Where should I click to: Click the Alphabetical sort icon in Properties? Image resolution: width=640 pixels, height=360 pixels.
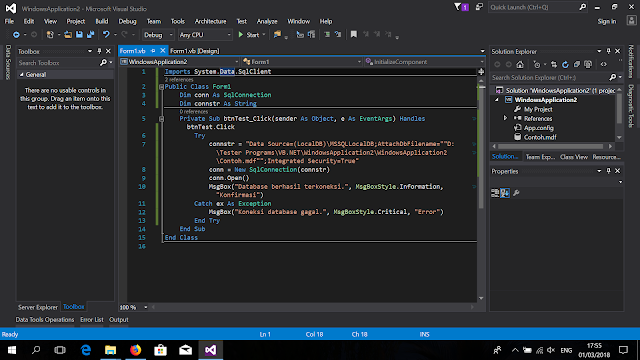pyautogui.click(x=505, y=193)
